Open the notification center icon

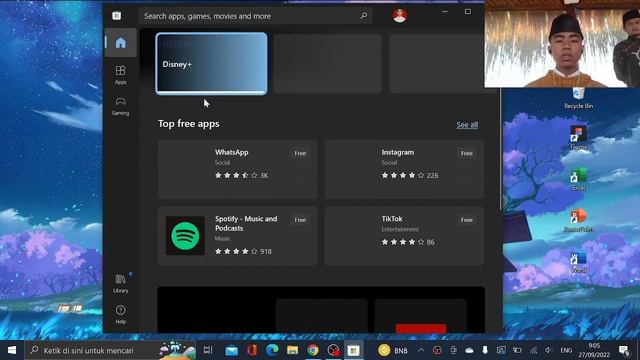tap(624, 350)
